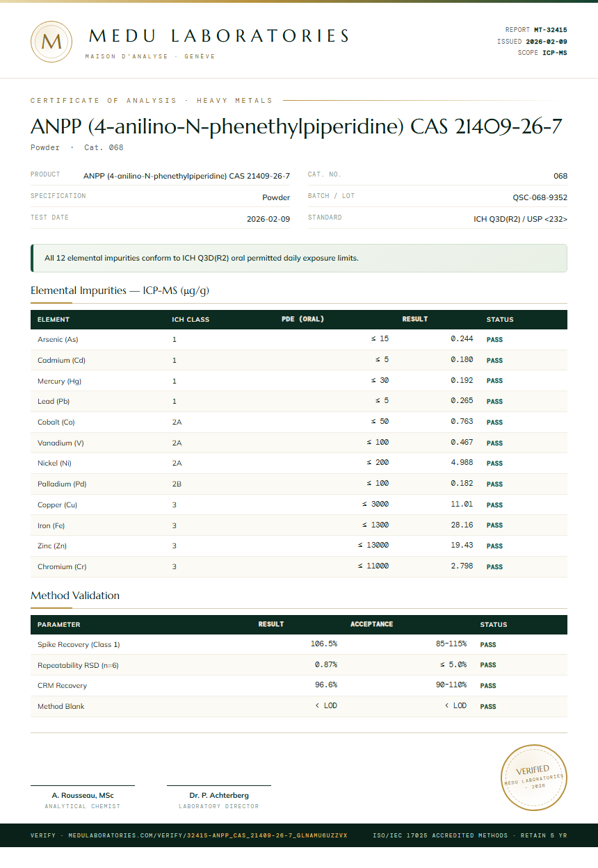Click the Vanadium (V) row label
The image size is (598, 868).
tap(60, 443)
